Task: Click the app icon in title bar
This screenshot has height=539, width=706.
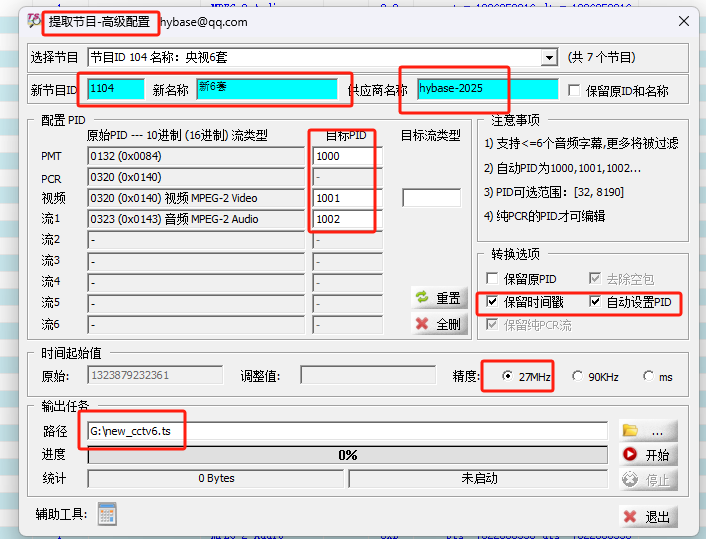Action: coord(35,21)
